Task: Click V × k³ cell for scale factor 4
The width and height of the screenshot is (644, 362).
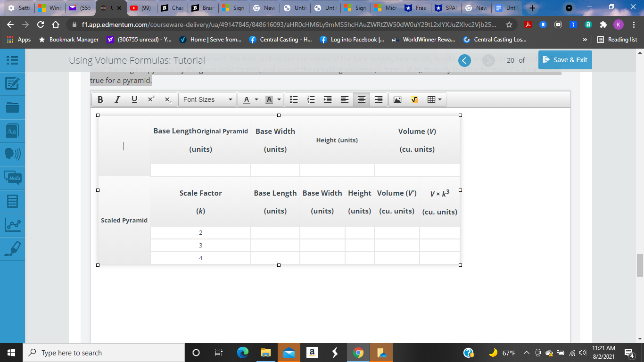Action: [x=440, y=258]
